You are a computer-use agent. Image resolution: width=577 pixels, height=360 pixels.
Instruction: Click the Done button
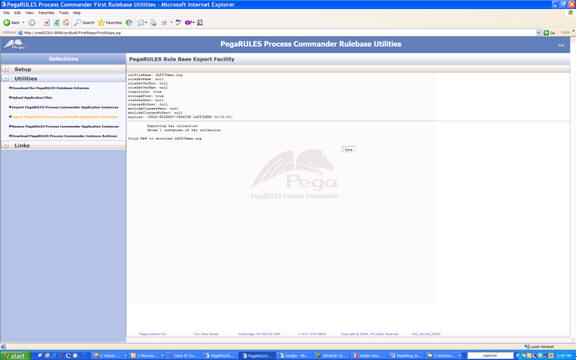pyautogui.click(x=348, y=149)
